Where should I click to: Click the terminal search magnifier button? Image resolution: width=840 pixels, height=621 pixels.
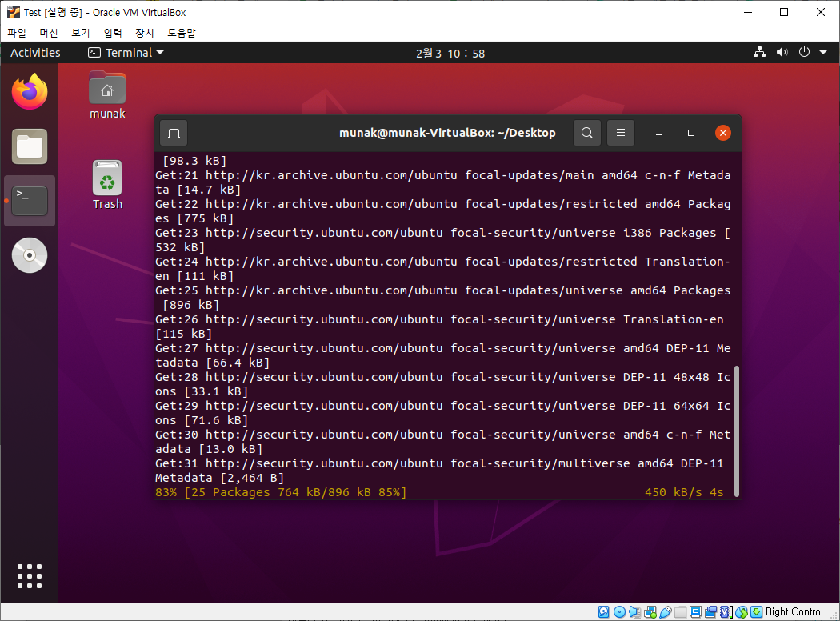(587, 133)
